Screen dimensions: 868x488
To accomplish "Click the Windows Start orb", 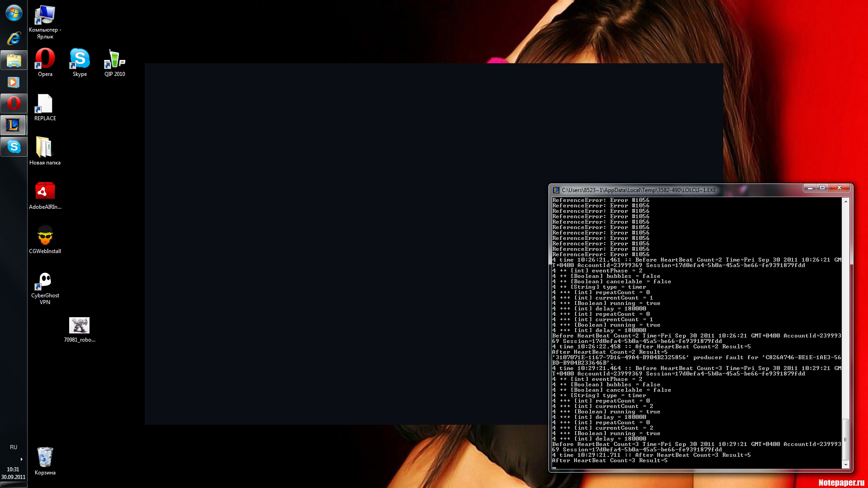I will pyautogui.click(x=14, y=13).
